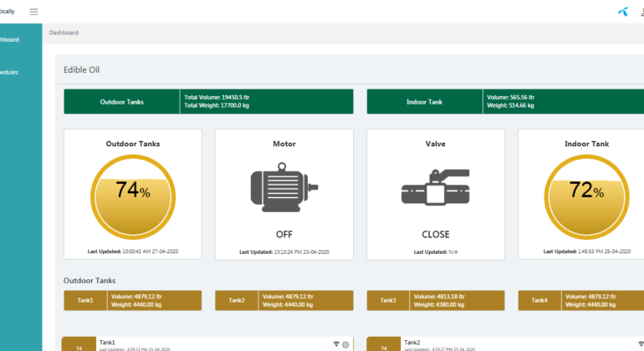The height and width of the screenshot is (351, 644).
Task: Click the Dashboard breadcrumb link
Action: coord(64,33)
